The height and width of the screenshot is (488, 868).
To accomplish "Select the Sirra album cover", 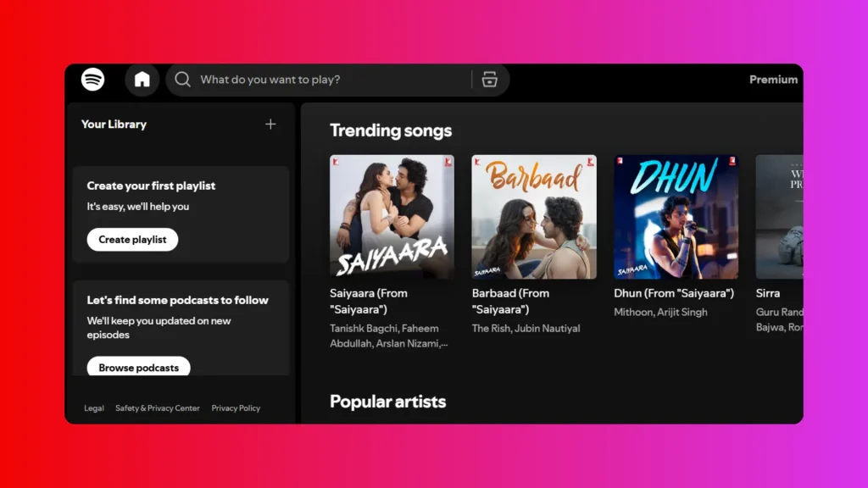I will pyautogui.click(x=779, y=217).
